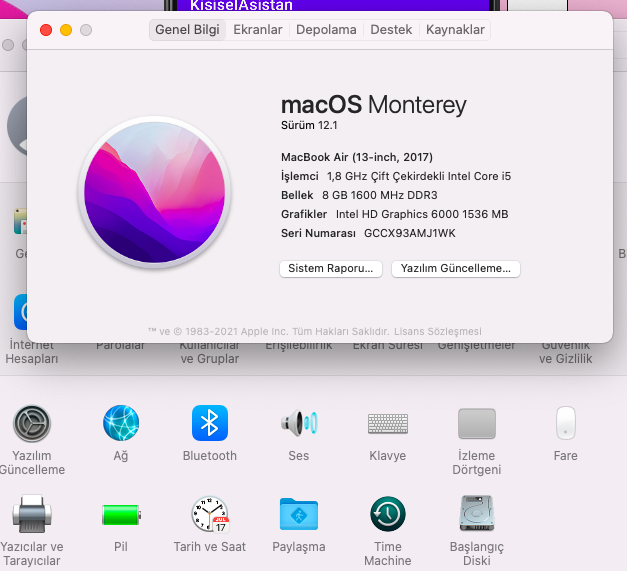Screen dimensions: 627x571
Task: Click the İnternet Hesapları label
Action: point(32,352)
